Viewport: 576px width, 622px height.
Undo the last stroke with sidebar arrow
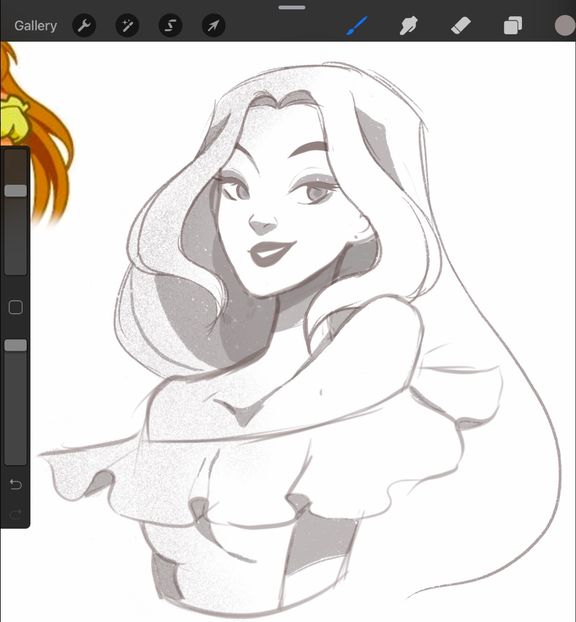[15, 484]
